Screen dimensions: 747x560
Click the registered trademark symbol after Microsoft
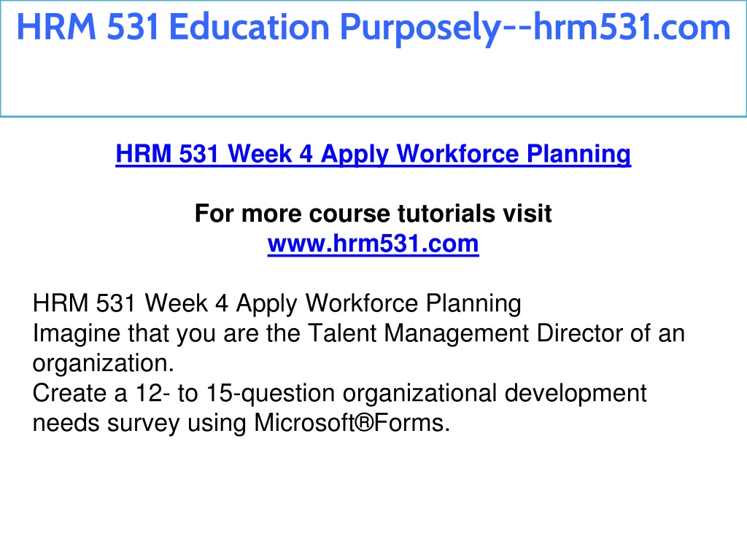click(x=365, y=422)
